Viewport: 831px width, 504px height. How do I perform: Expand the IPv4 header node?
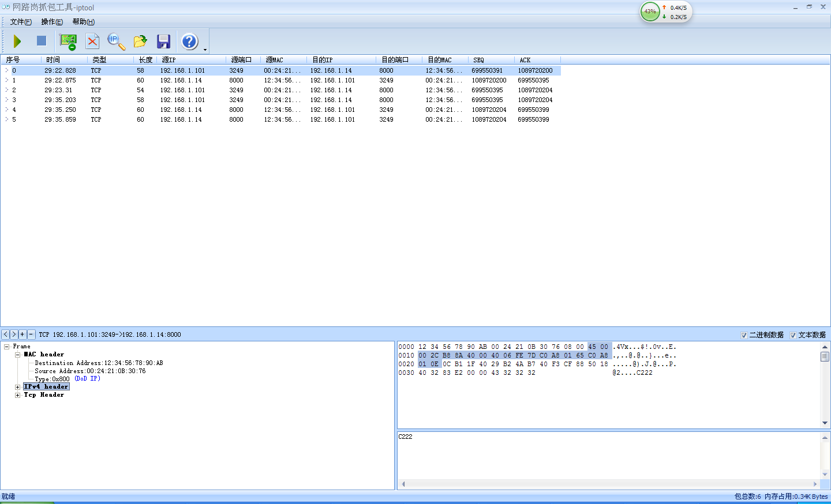18,387
